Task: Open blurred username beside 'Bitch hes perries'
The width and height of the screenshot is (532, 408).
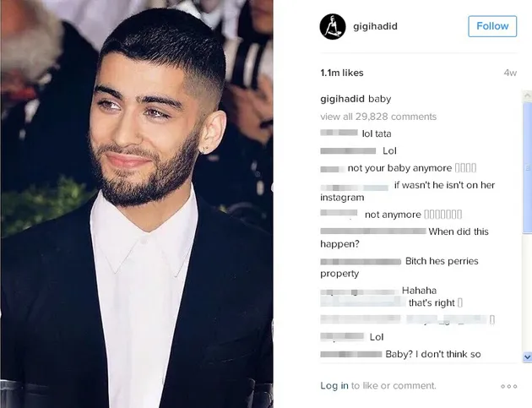Action: 361,261
